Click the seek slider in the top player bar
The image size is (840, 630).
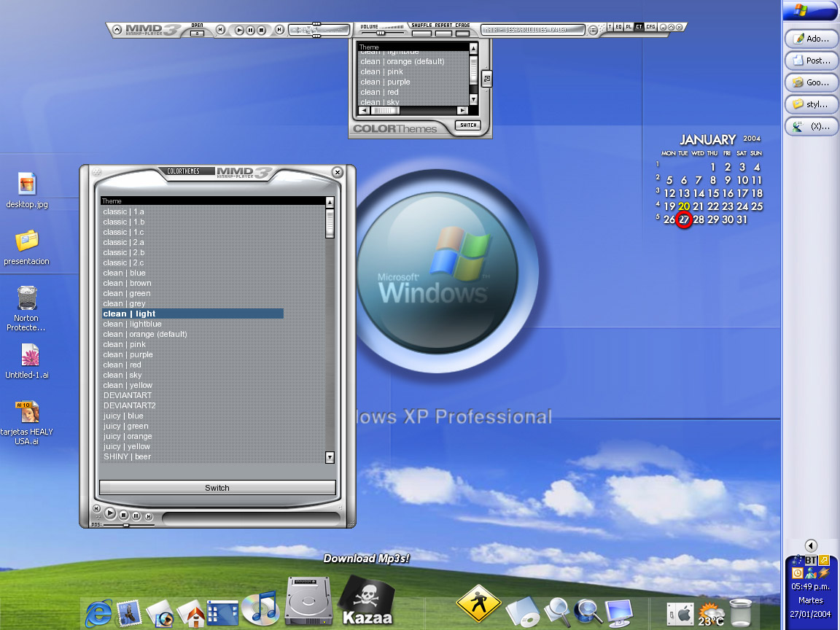(316, 30)
